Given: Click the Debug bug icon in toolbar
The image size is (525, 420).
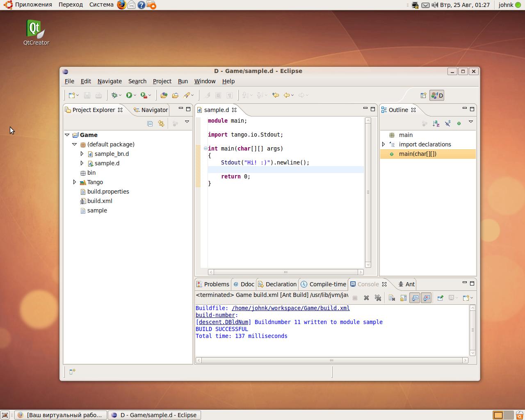Looking at the screenshot, I should [x=114, y=95].
